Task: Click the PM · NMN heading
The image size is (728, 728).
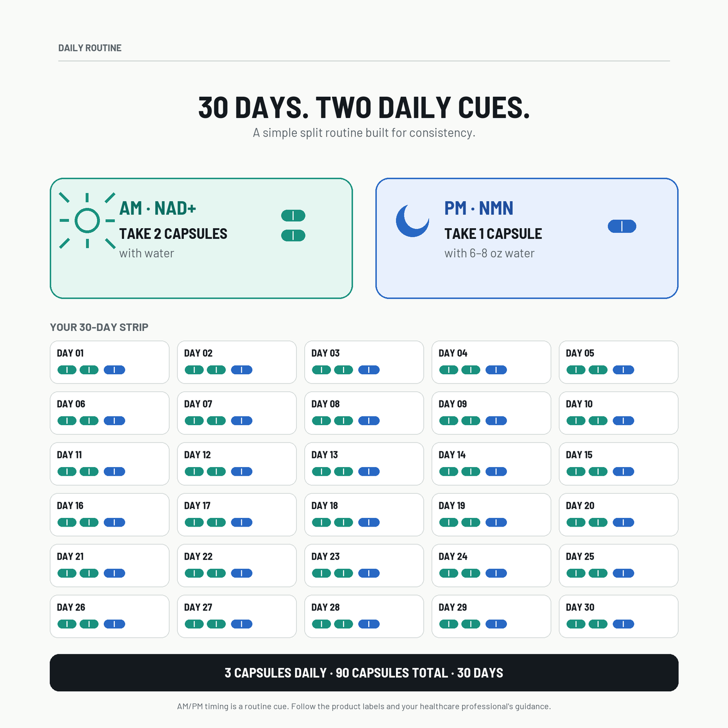Action: click(479, 208)
